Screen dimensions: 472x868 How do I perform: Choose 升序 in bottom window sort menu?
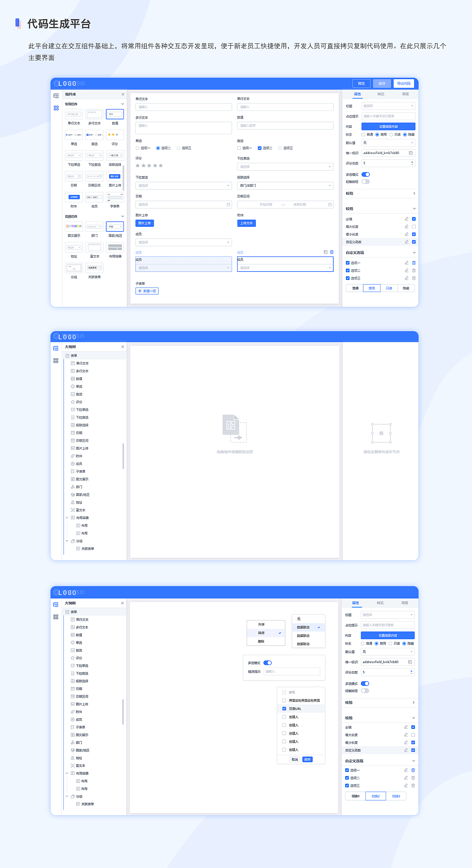tap(266, 624)
